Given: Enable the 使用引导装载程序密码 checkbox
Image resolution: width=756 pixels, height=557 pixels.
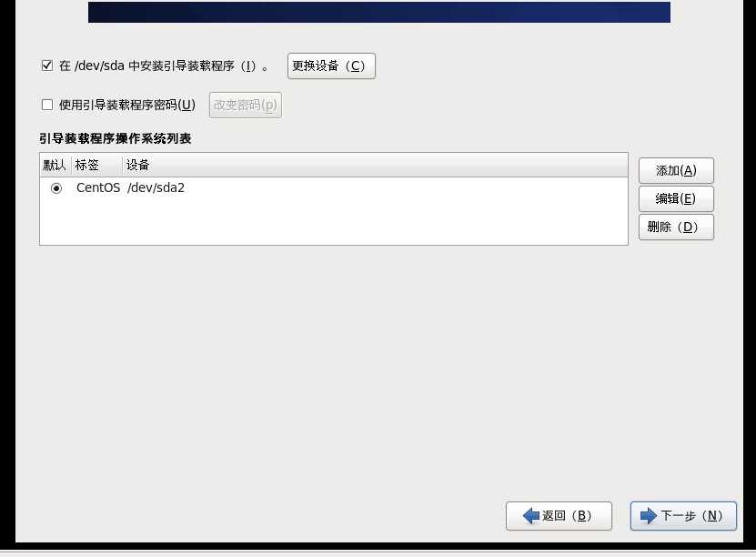Looking at the screenshot, I should click(46, 105).
